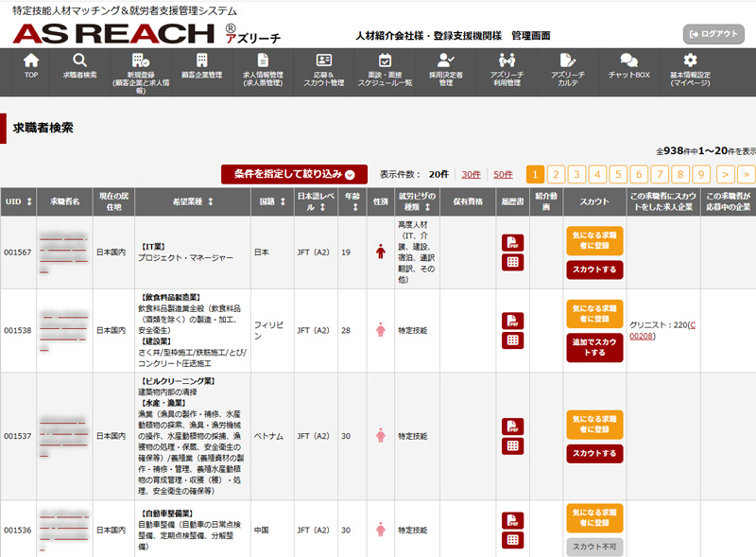Image resolution: width=756 pixels, height=557 pixels.
Task: Click スカウトする for UID 001537
Action: pos(594,453)
